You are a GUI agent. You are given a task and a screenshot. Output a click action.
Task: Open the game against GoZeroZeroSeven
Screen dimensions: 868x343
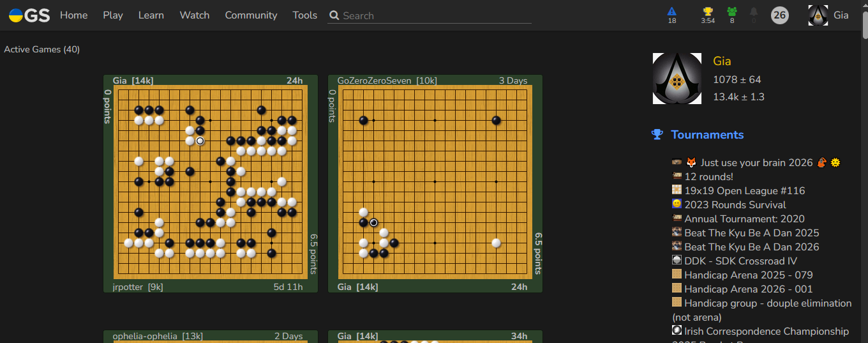tap(435, 182)
